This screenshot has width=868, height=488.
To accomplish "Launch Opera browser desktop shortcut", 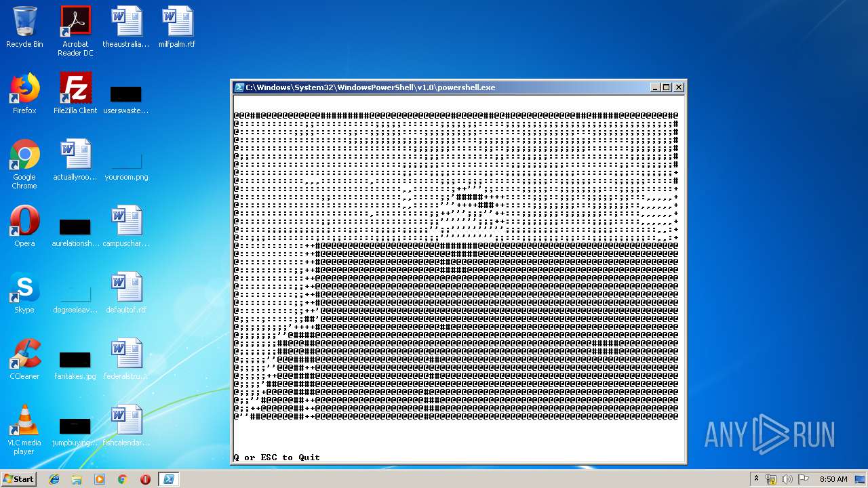I will pyautogui.click(x=24, y=226).
